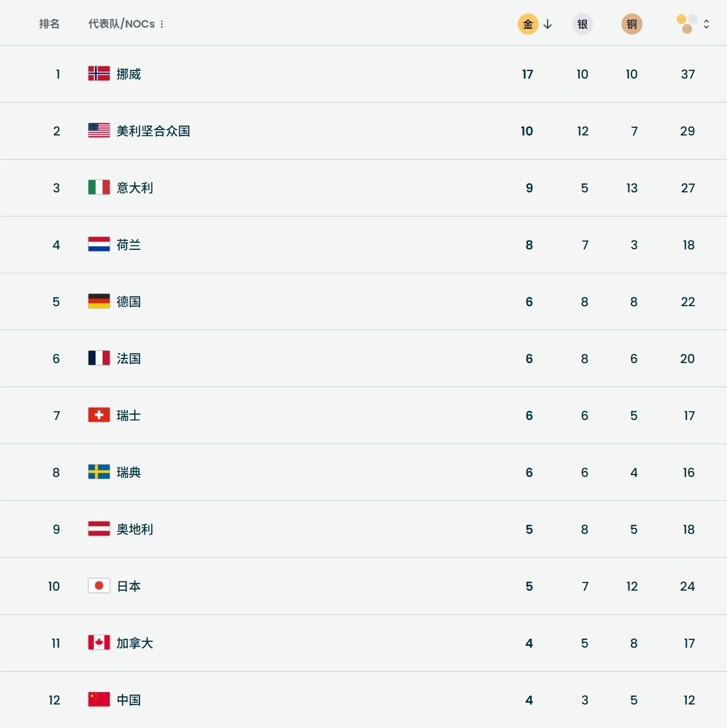Click the Japan flag icon
This screenshot has height=728, width=727.
point(99,585)
